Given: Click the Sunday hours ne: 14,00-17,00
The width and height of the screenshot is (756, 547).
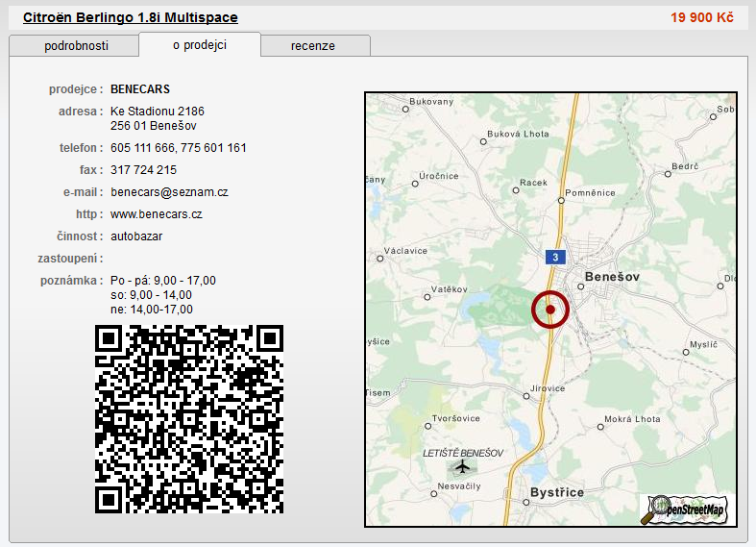Looking at the screenshot, I should [x=152, y=310].
